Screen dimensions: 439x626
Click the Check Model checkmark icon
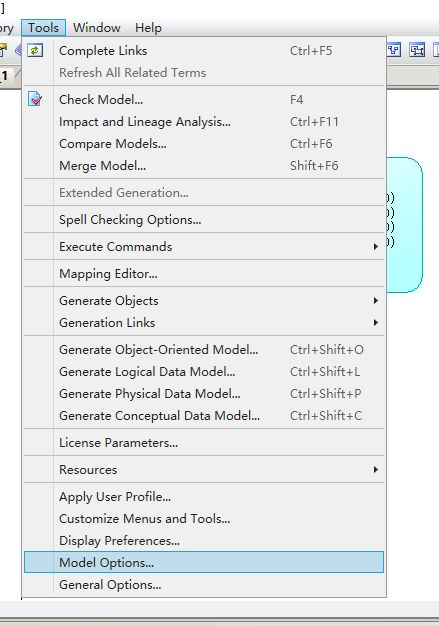point(35,99)
